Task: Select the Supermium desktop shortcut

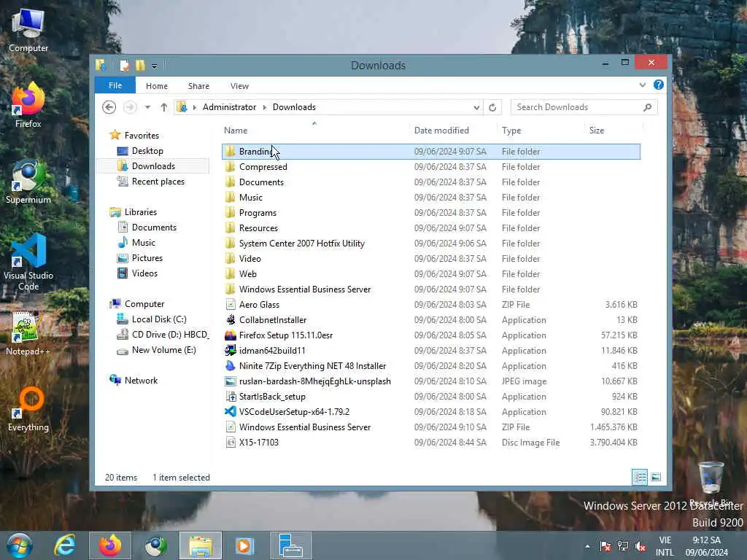Action: click(x=28, y=182)
